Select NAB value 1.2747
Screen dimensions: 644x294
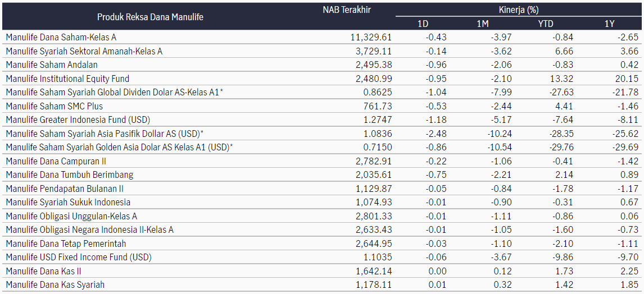pyautogui.click(x=378, y=120)
